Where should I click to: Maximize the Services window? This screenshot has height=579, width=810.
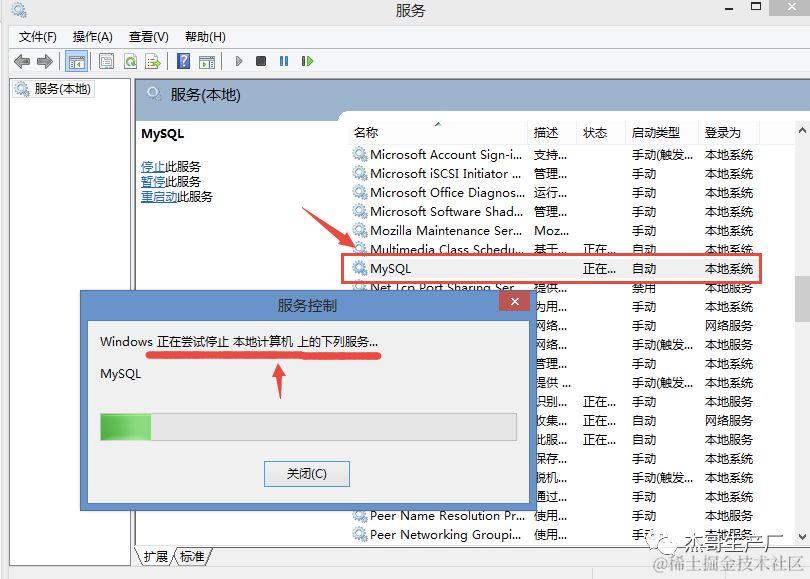pos(756,7)
